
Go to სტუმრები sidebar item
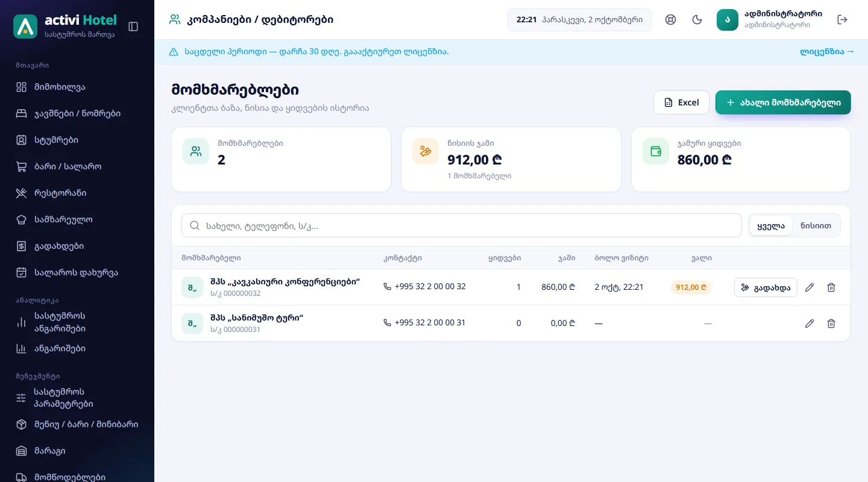click(x=77, y=140)
